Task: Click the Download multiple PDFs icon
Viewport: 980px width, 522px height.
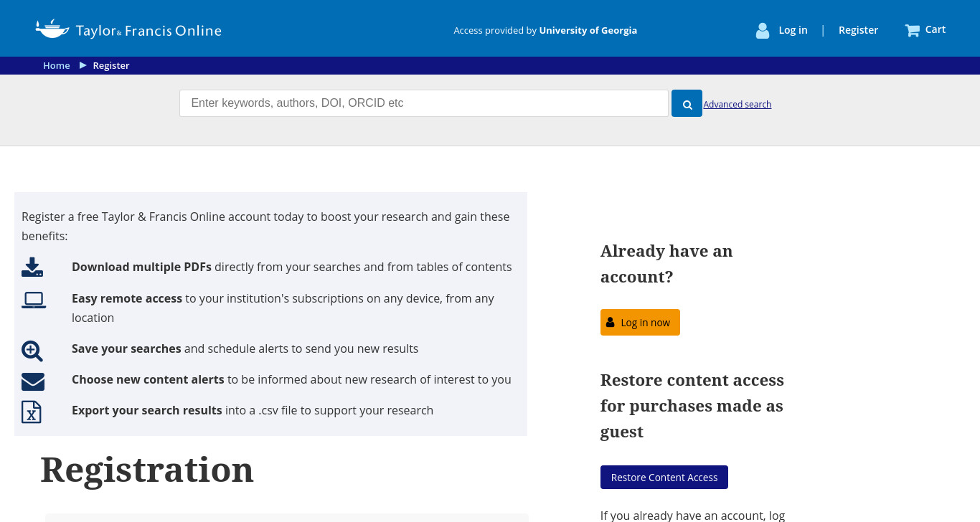Action: (x=32, y=267)
